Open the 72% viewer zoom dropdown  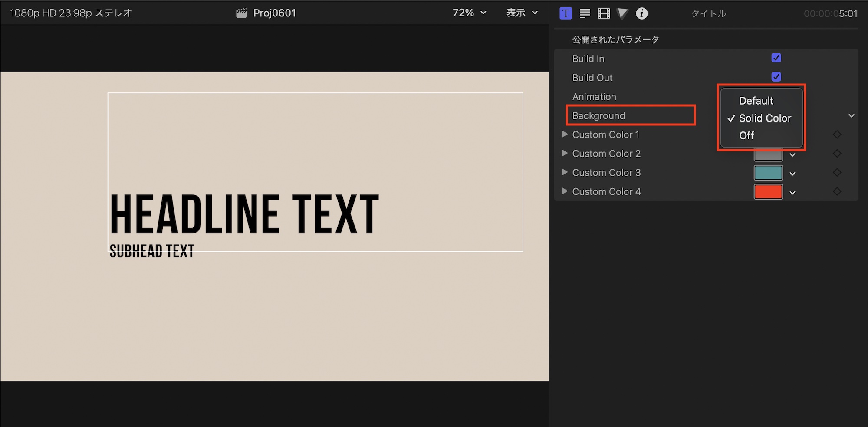469,13
